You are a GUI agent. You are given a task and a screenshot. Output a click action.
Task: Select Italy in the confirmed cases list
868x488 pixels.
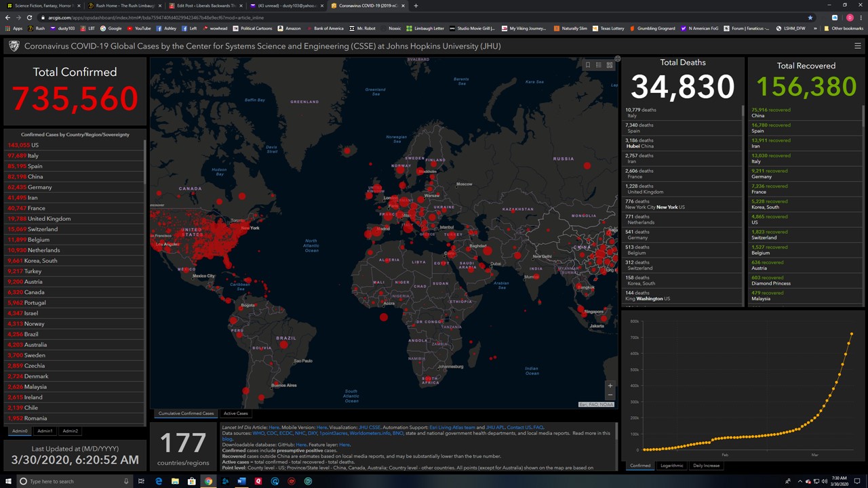(x=33, y=156)
